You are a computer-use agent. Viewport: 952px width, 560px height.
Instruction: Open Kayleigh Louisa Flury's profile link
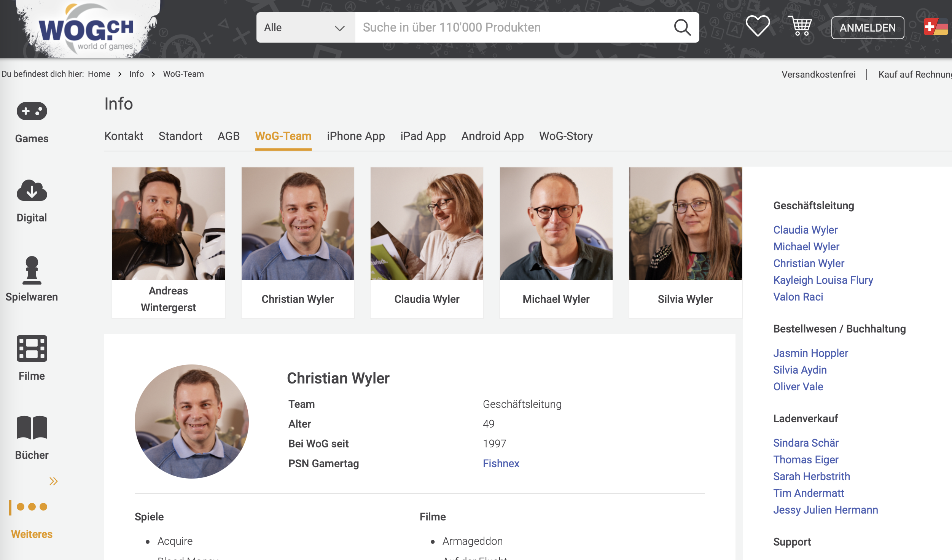(823, 280)
